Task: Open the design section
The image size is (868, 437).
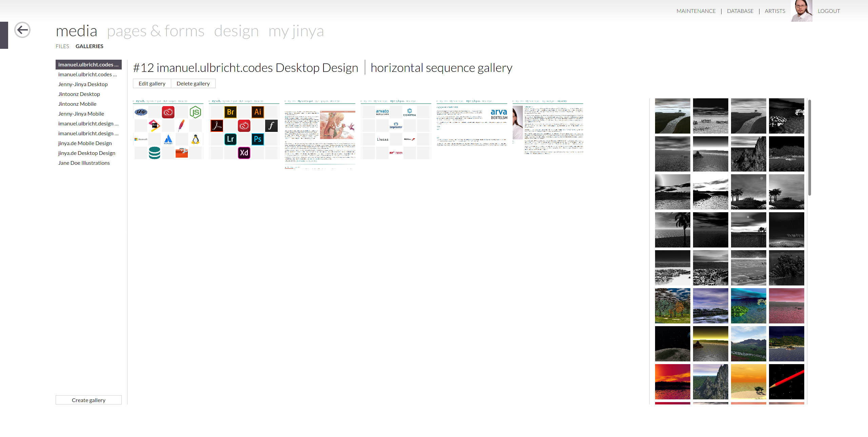Action: 236,31
